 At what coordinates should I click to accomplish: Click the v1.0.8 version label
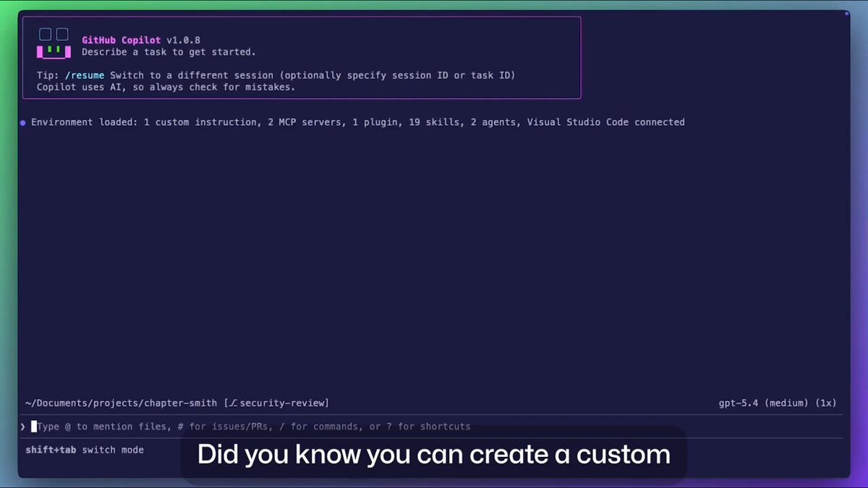pos(183,40)
